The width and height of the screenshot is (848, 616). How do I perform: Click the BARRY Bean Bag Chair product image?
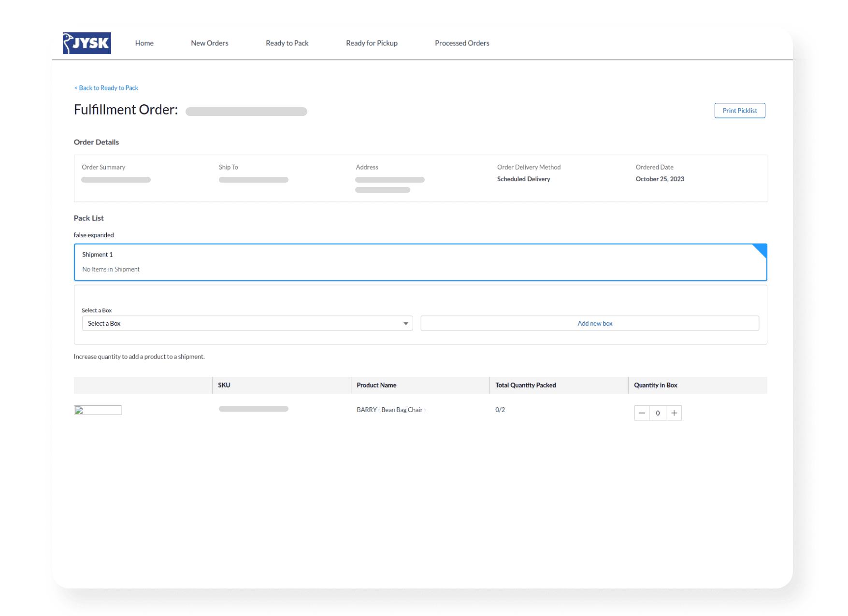point(98,410)
